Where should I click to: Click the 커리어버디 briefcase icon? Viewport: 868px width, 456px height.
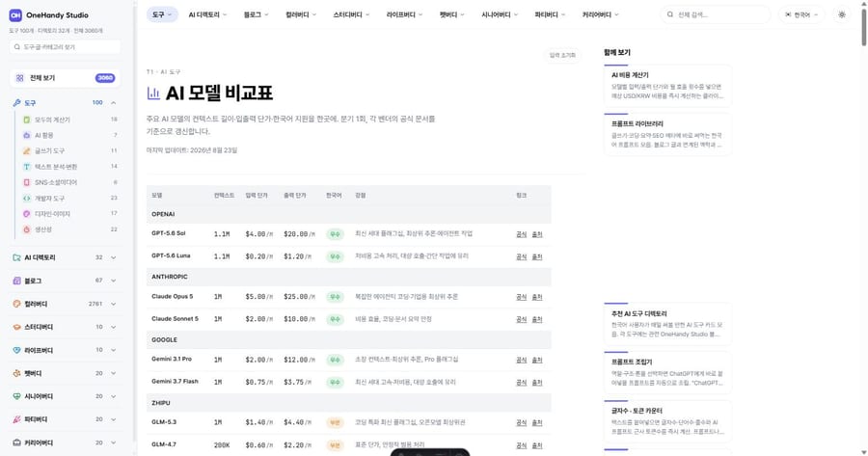click(x=16, y=443)
